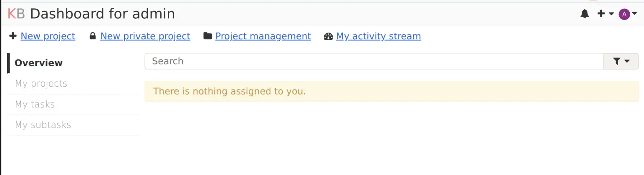Screen dimensions: 644x175
Task: Open the notifications bell
Action: pos(585,14)
